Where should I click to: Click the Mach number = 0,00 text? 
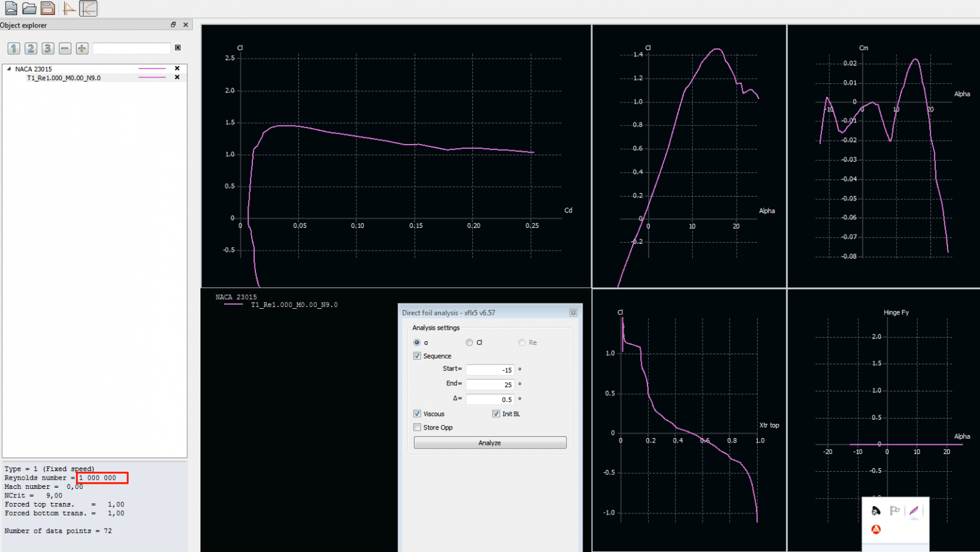click(x=43, y=486)
